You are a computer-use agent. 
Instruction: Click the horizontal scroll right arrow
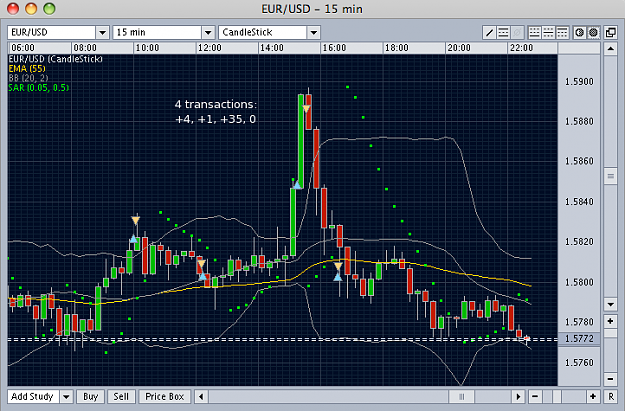[518, 397]
